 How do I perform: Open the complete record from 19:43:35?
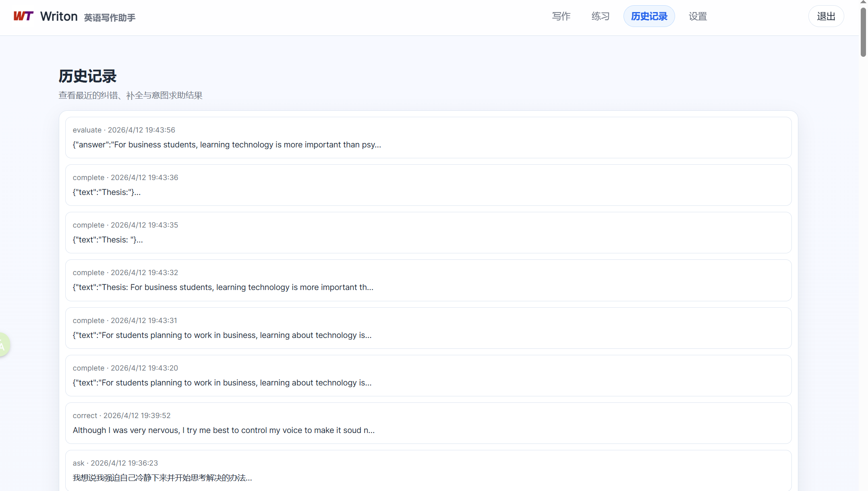[x=428, y=233]
